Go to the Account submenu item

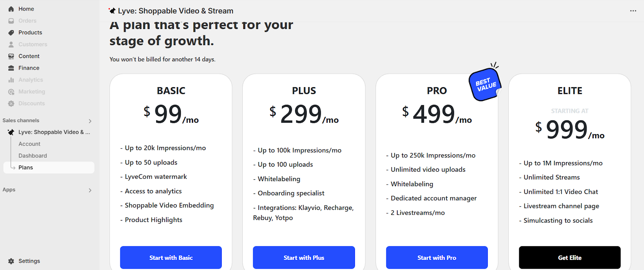[29, 144]
